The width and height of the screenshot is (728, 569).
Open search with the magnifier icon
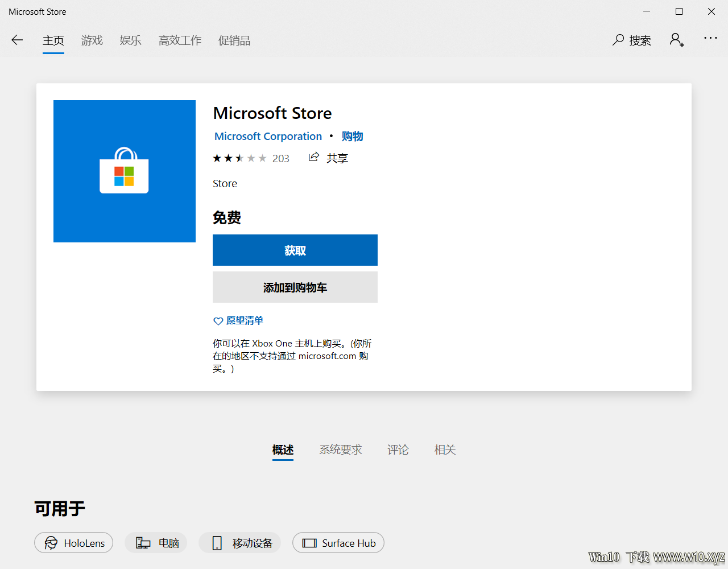618,40
